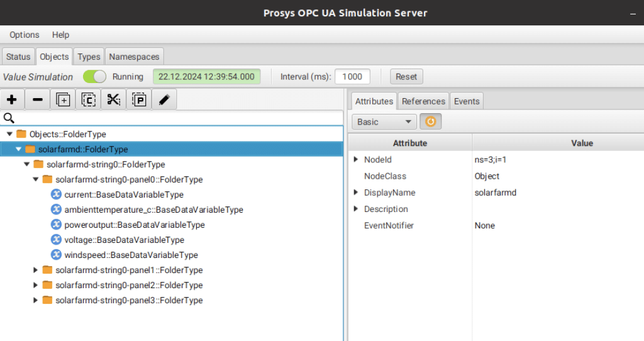Click the simulation timestamp field
This screenshot has height=341, width=644.
click(206, 77)
